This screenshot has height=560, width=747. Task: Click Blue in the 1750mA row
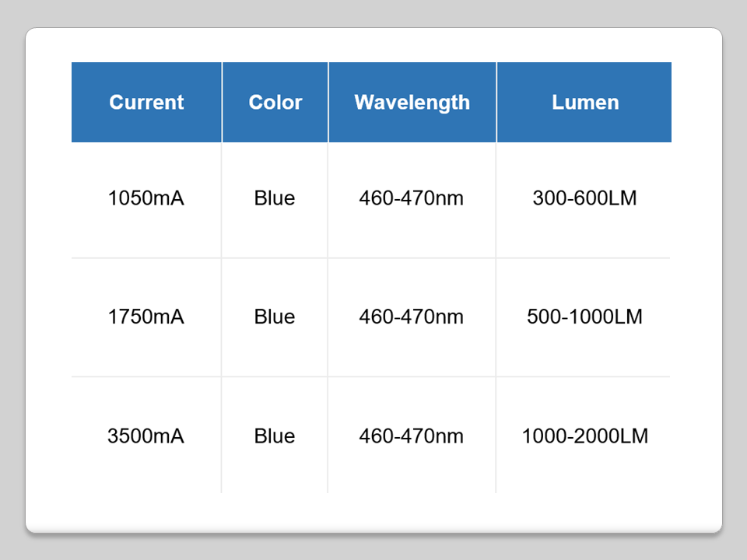275,317
